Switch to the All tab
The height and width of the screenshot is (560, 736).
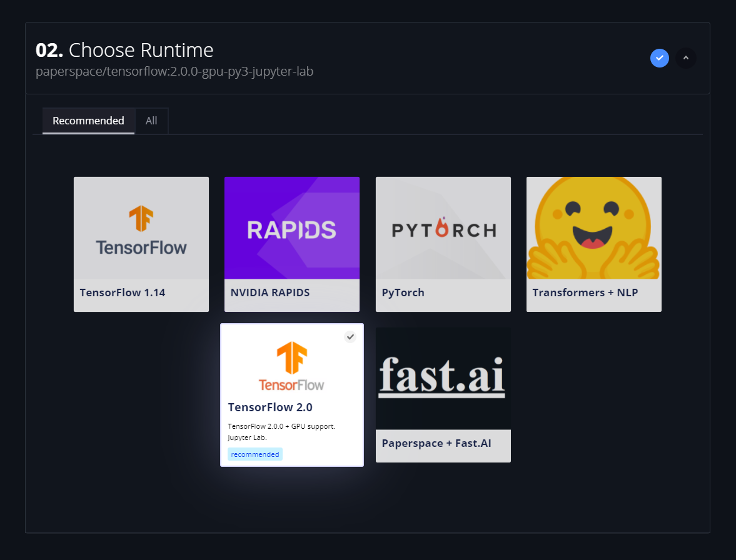[151, 121]
